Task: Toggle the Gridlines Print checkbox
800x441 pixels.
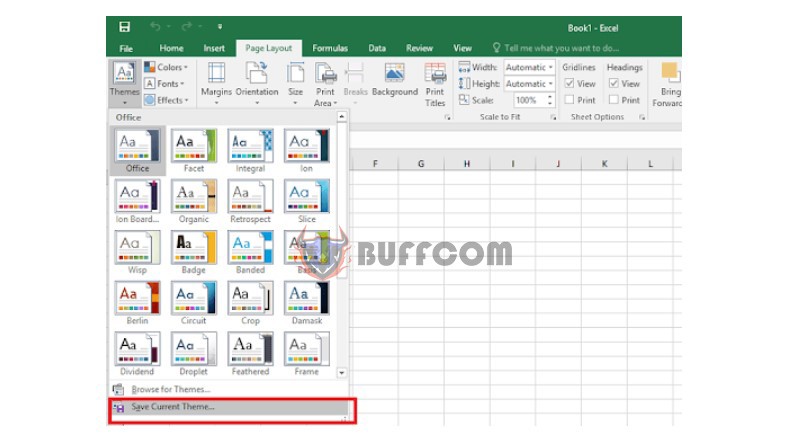Action: point(569,100)
